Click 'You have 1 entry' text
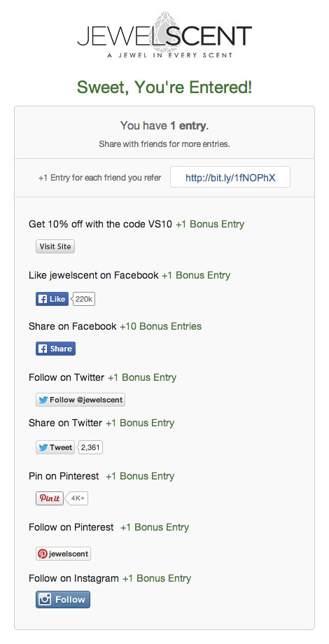 [164, 126]
